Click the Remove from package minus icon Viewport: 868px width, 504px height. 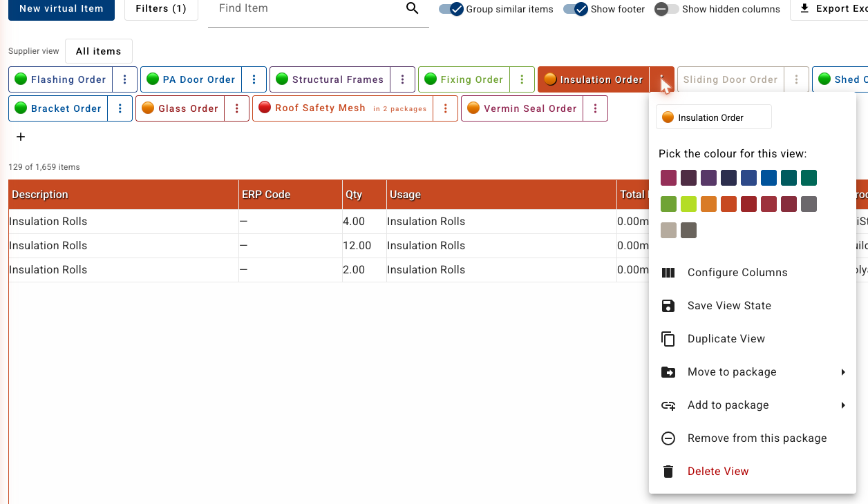pos(668,438)
